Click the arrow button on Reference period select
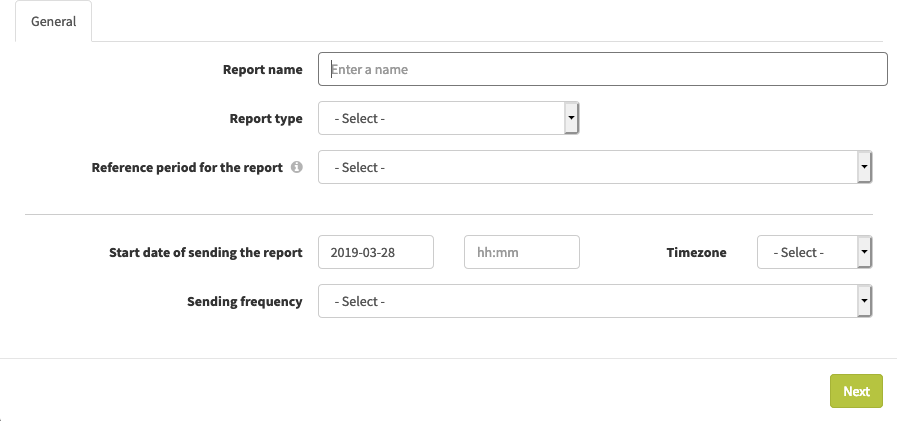 tap(864, 167)
